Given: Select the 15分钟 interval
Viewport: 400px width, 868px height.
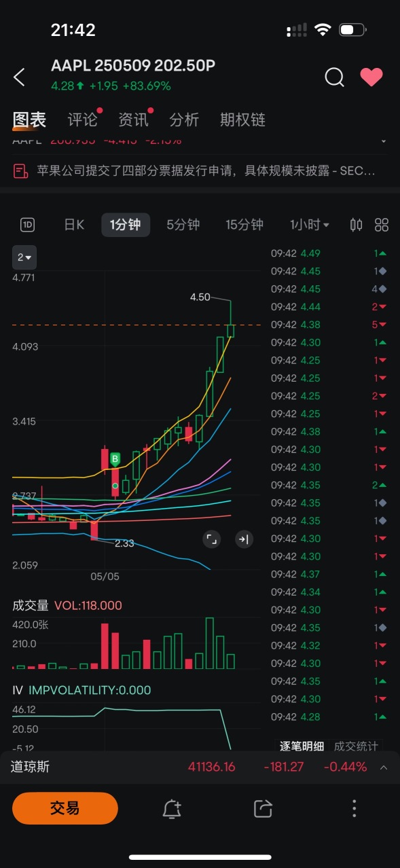Looking at the screenshot, I should tap(244, 225).
